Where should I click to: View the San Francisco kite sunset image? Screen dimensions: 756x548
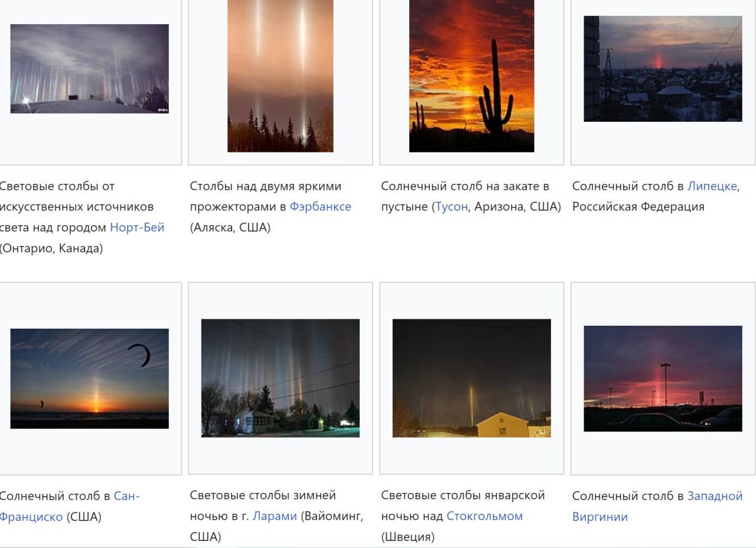(x=89, y=378)
